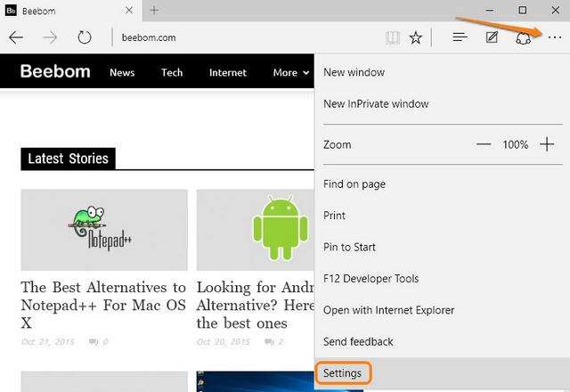Open the More actions ellipsis menu
570x392 pixels.
555,37
